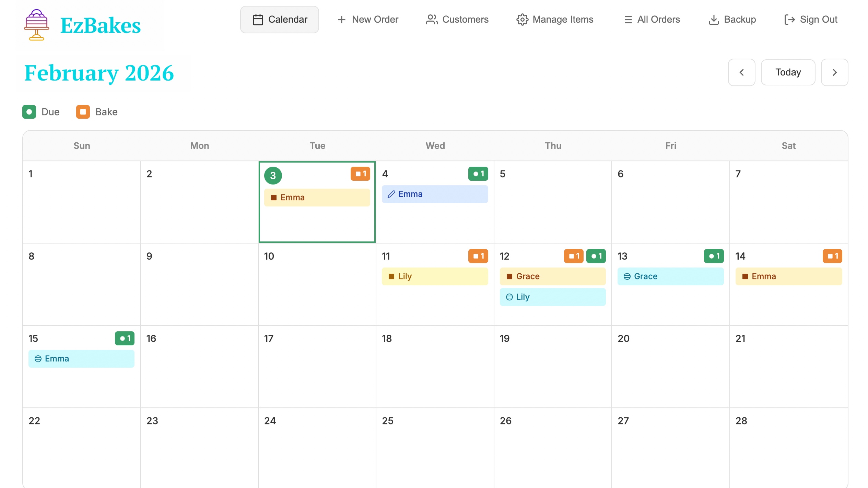Click the green due badge on February 12
868x488 pixels.
point(596,256)
